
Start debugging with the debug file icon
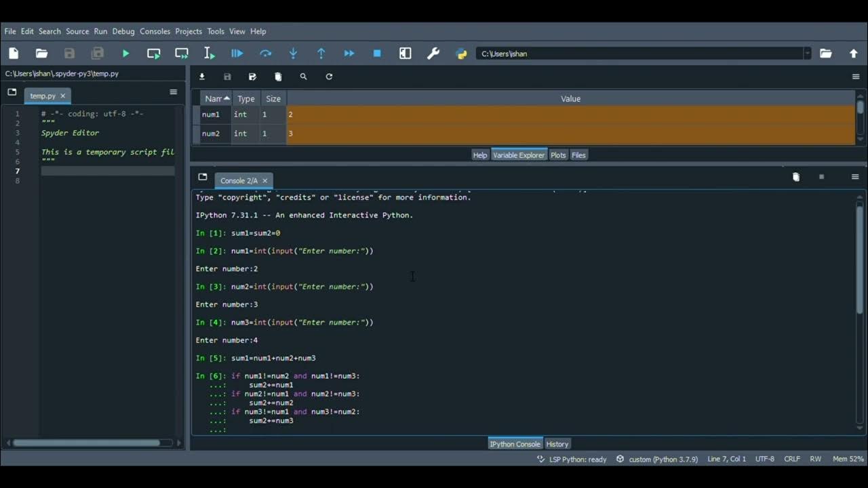[x=237, y=54]
